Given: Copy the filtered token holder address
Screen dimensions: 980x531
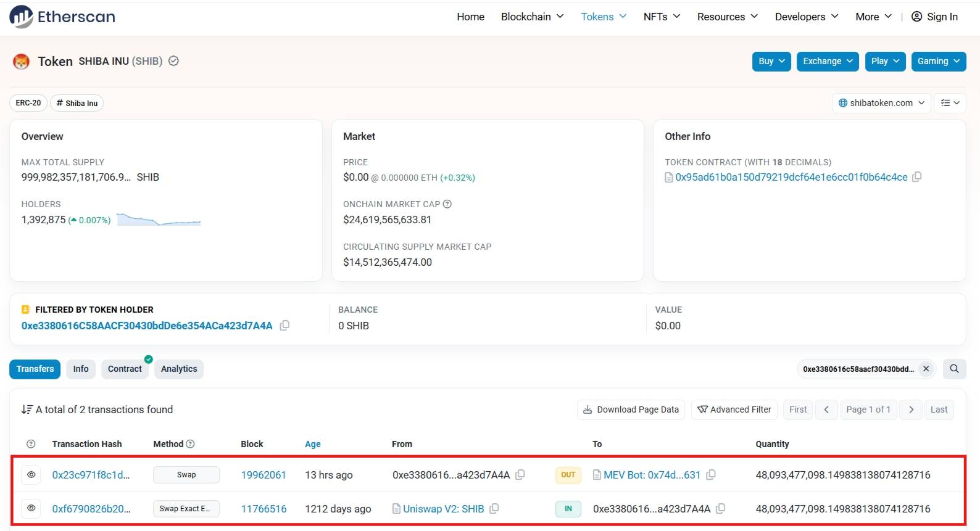Looking at the screenshot, I should point(284,326).
